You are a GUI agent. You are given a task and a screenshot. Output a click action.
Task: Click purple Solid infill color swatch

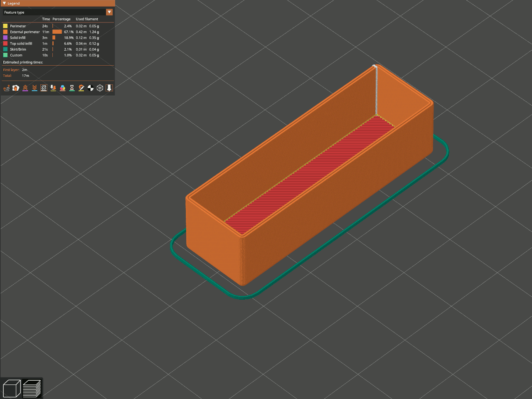point(5,37)
